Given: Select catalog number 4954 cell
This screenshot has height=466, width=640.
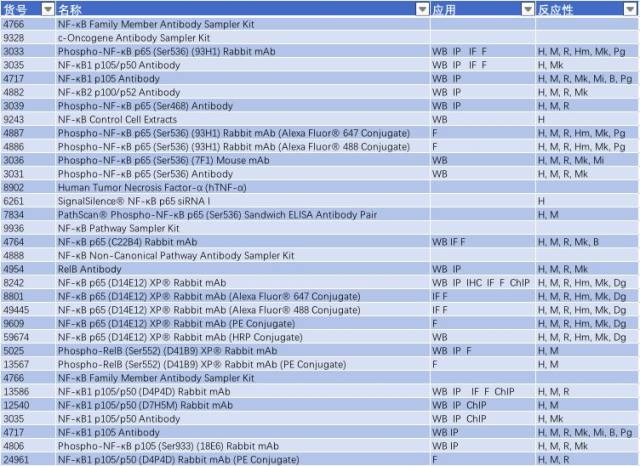Looking at the screenshot, I should (x=28, y=269).
